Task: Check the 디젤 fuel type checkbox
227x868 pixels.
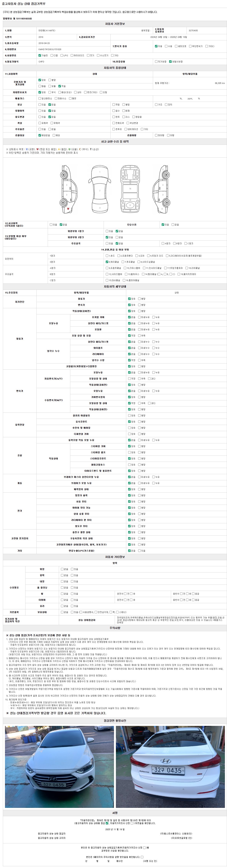Action: tap(52, 56)
